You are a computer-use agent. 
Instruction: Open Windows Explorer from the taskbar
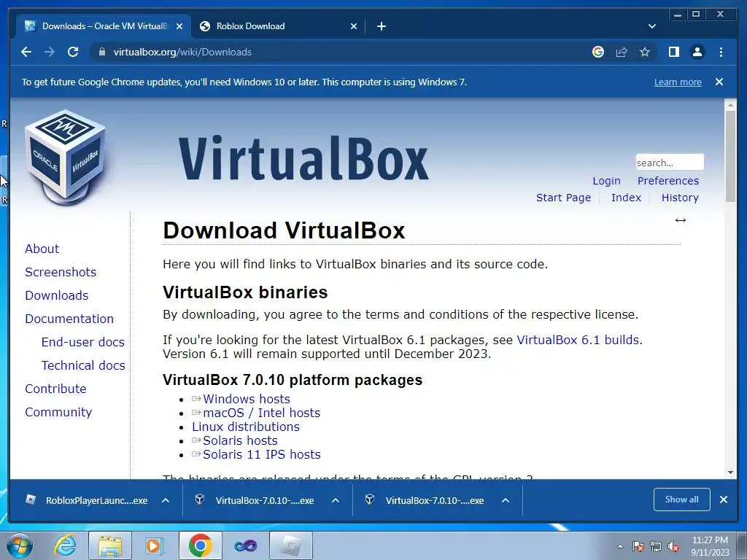110,545
